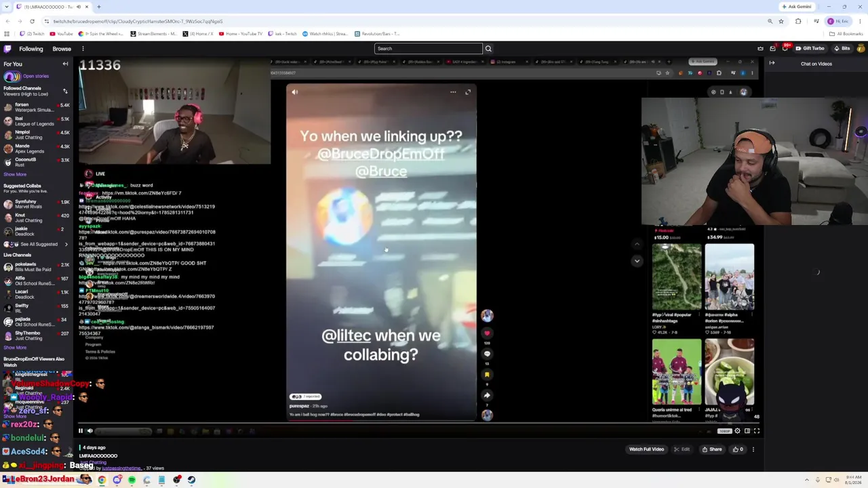
Task: Launch Chrome from the taskbar
Action: 102,480
